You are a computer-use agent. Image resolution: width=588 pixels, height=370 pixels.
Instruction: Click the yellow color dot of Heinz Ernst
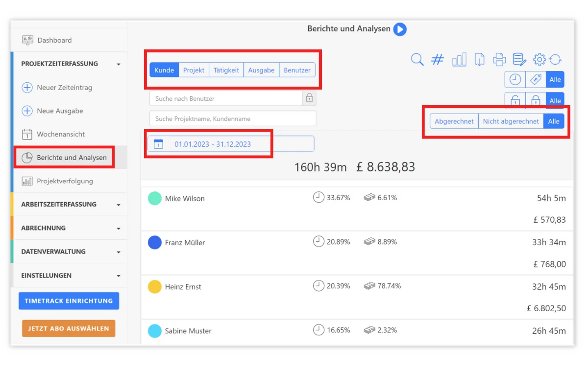click(x=155, y=287)
